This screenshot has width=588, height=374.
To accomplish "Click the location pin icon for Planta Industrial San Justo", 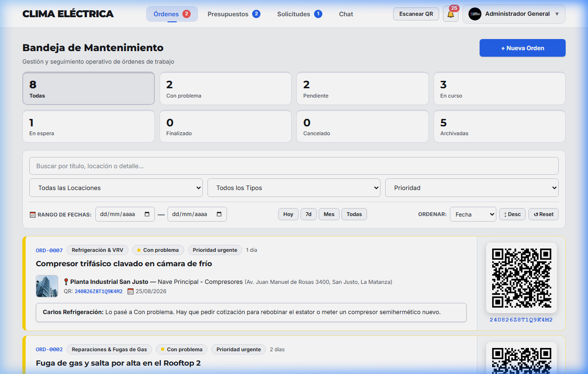I will pos(66,282).
